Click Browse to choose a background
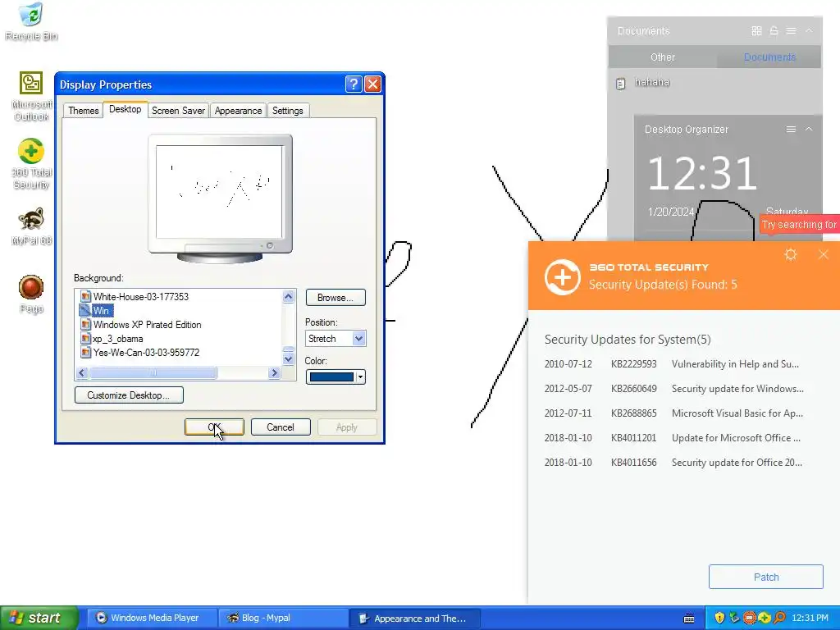The image size is (840, 630). (x=336, y=297)
